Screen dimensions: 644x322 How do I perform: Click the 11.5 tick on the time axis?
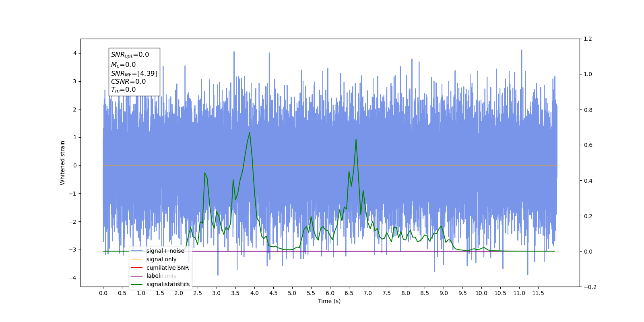[x=538, y=293]
